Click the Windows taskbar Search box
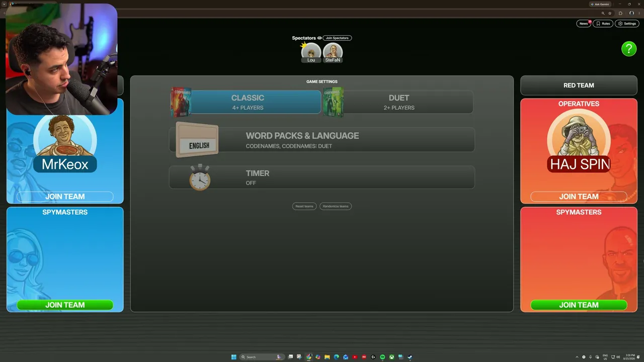Screen dimensions: 644x362 (261, 357)
